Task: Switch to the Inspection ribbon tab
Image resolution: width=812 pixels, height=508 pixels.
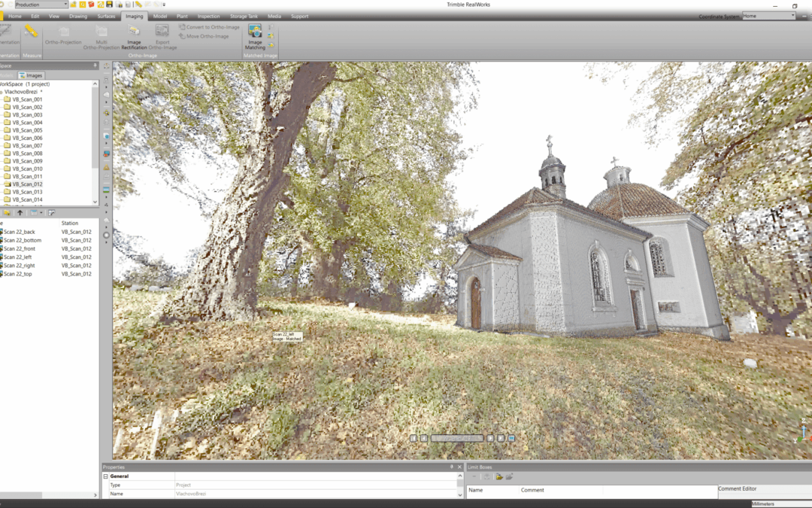Action: [x=208, y=16]
